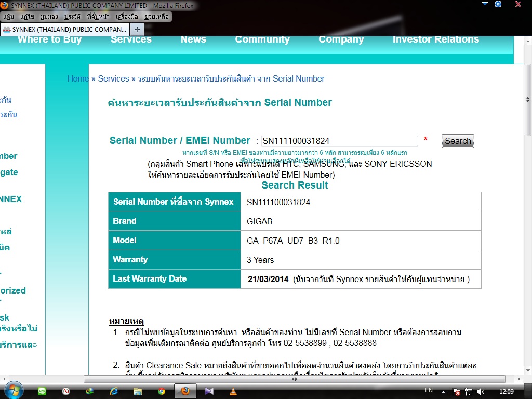Open Internet Explorer from taskbar
This screenshot has height=399, width=532.
click(114, 391)
